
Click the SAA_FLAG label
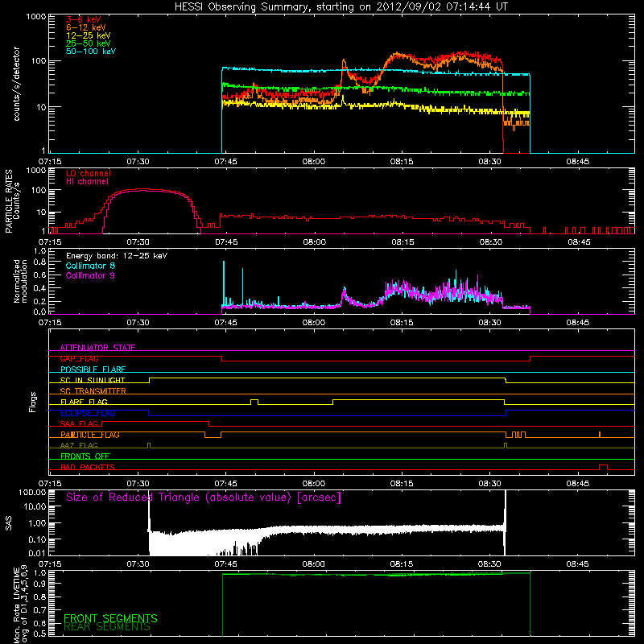click(79, 423)
